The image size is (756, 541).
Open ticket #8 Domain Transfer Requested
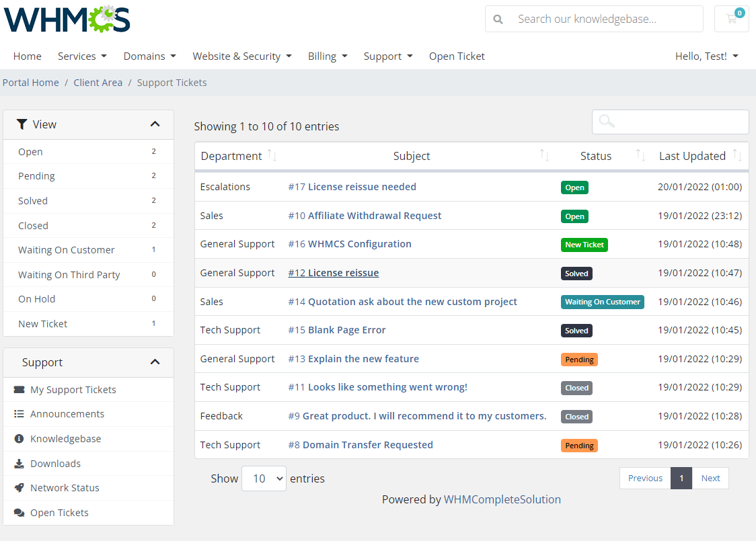(x=361, y=445)
